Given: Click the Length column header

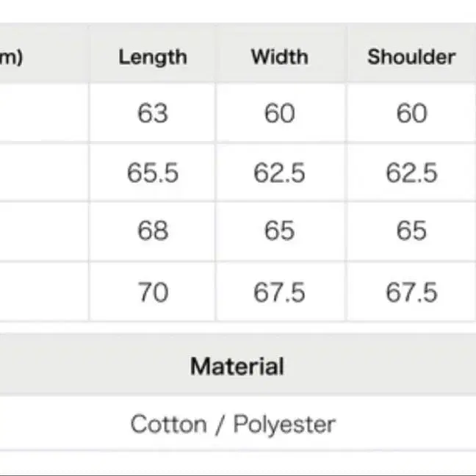Looking at the screenshot, I should [x=153, y=57].
